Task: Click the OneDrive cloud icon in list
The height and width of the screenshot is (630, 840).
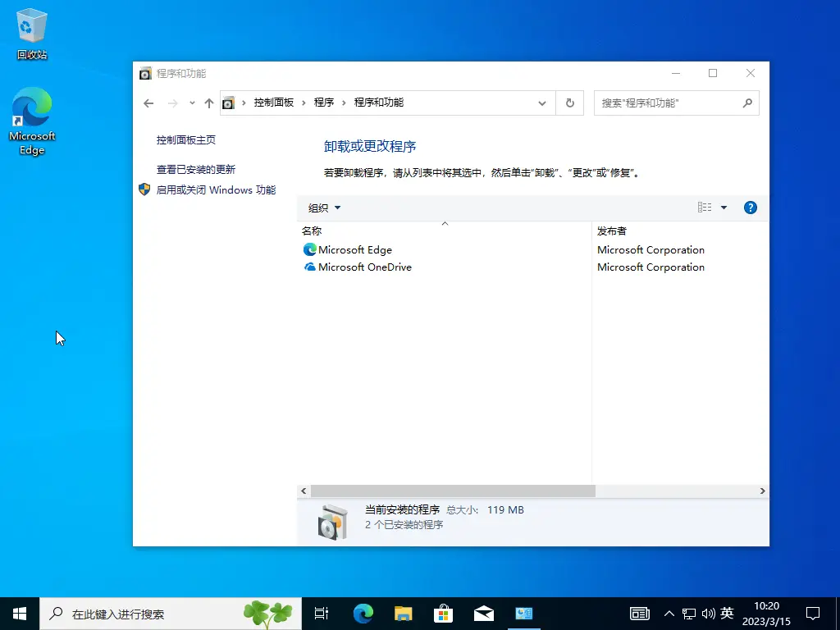Action: (x=309, y=267)
